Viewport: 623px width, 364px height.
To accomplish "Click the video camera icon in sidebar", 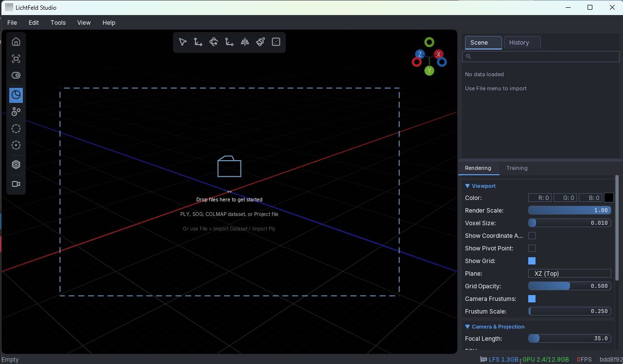I will (x=16, y=184).
